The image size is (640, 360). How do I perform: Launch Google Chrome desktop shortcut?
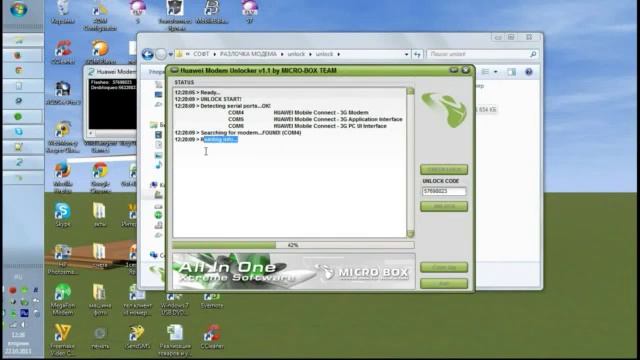tap(100, 176)
